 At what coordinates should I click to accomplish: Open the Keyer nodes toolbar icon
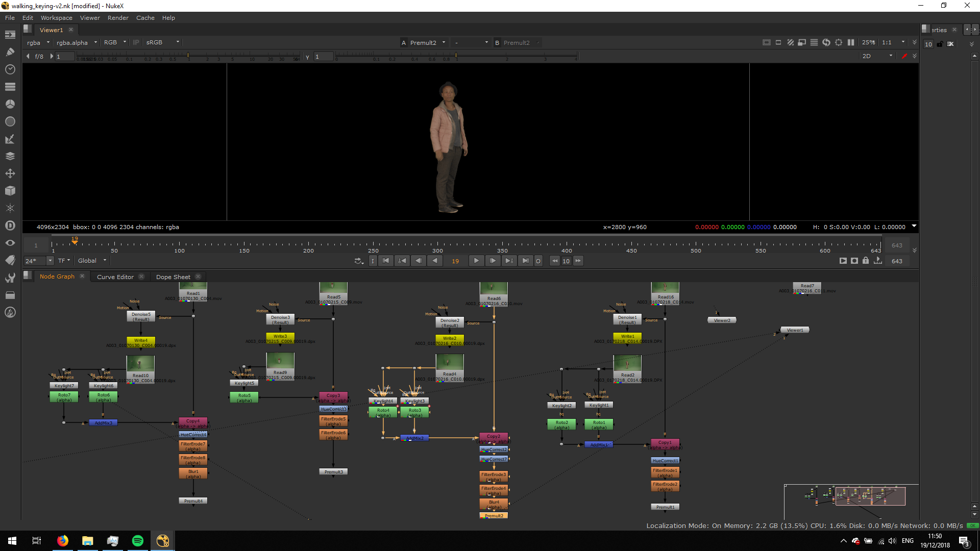point(10,139)
